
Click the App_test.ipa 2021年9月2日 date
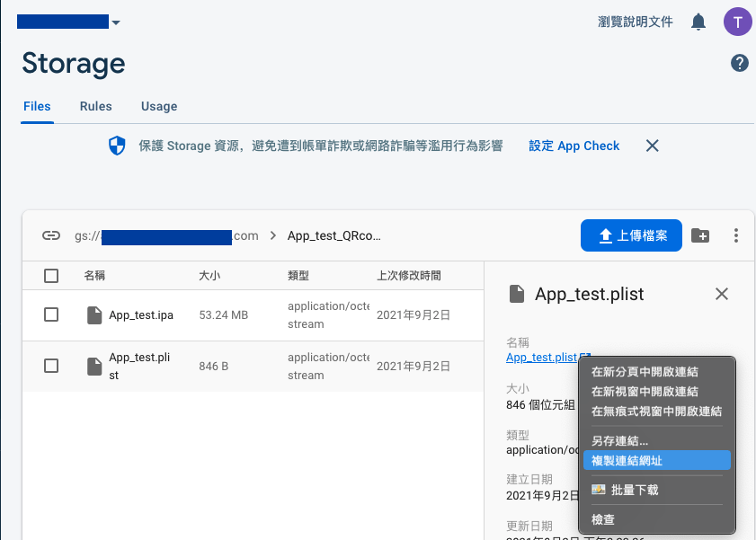[x=414, y=315]
